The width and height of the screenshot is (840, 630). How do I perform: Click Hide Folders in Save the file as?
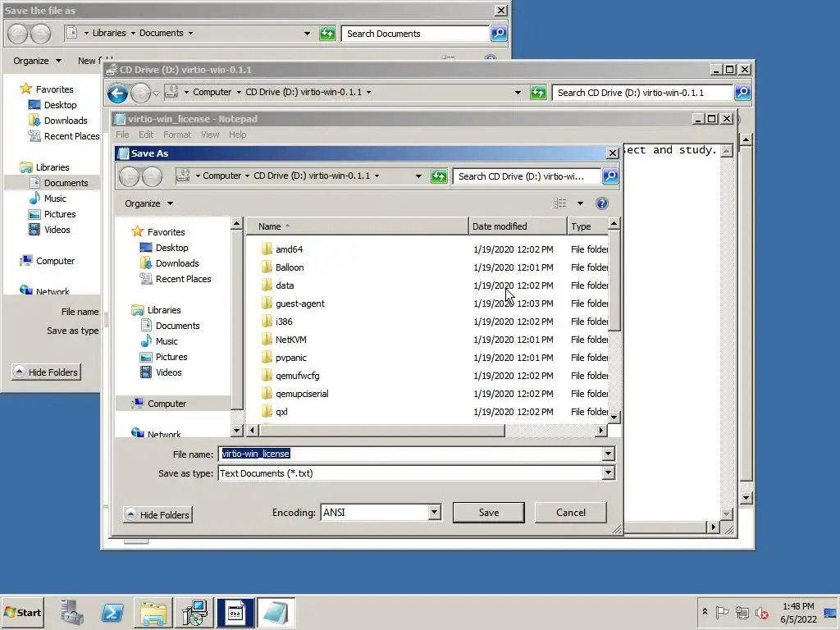pos(46,372)
